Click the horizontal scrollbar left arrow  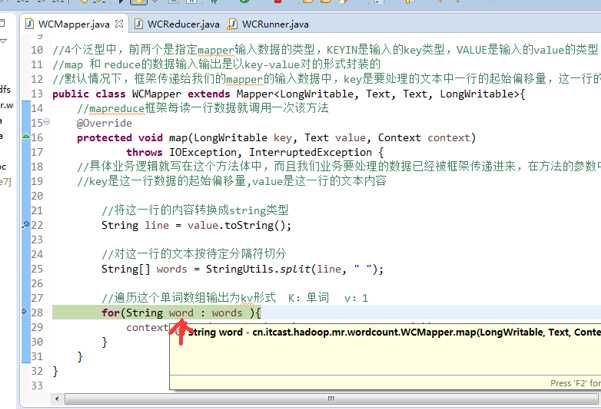pos(57,398)
